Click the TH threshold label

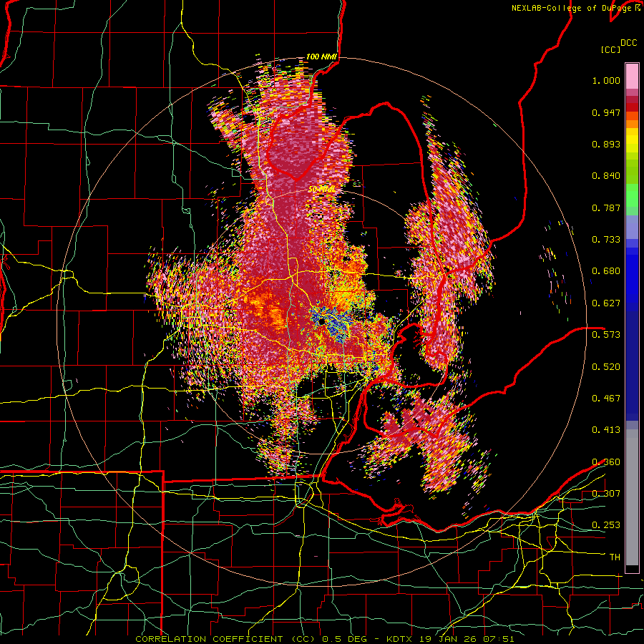(615, 557)
